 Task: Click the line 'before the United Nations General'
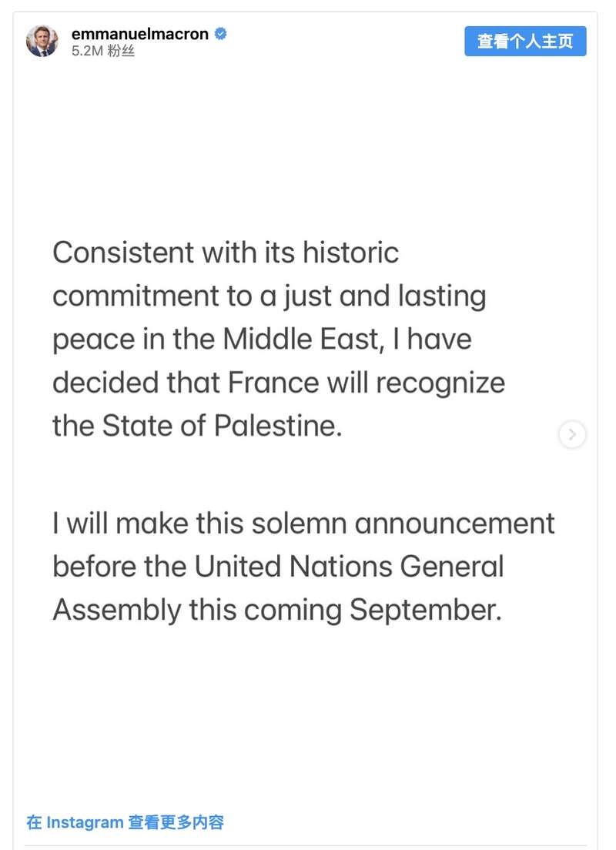coord(278,567)
